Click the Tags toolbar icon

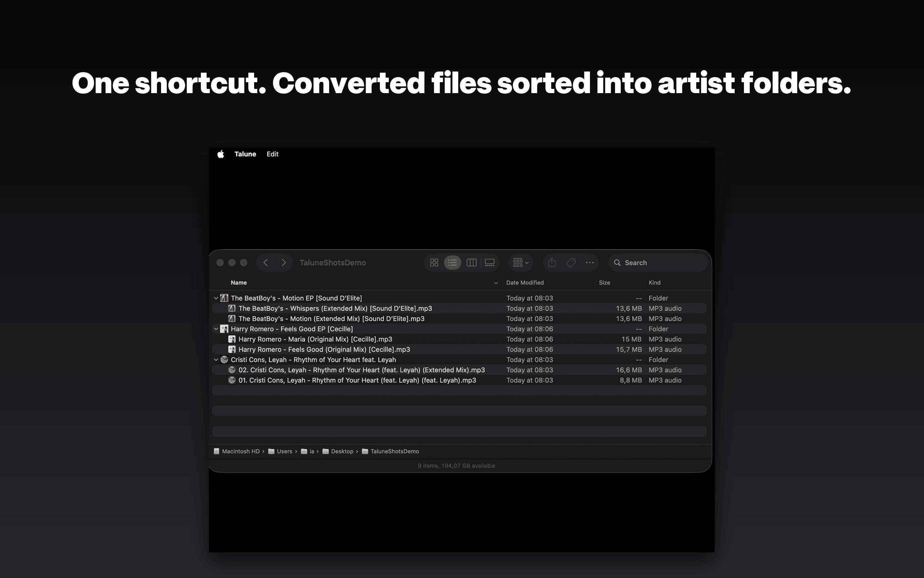coord(571,263)
